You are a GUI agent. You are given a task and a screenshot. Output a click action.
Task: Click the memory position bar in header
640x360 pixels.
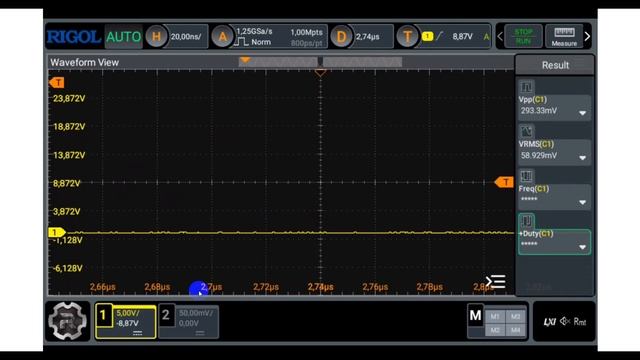pyautogui.click(x=320, y=62)
